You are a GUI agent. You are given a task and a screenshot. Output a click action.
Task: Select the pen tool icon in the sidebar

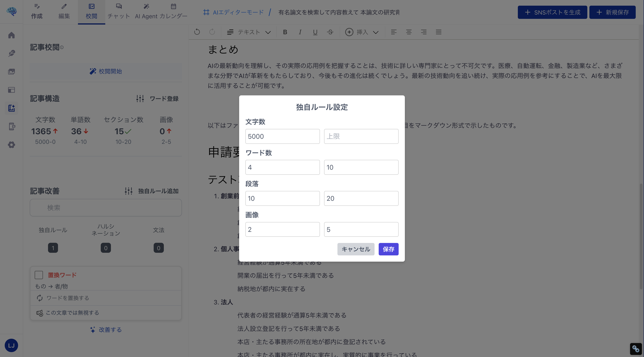[x=11, y=53]
